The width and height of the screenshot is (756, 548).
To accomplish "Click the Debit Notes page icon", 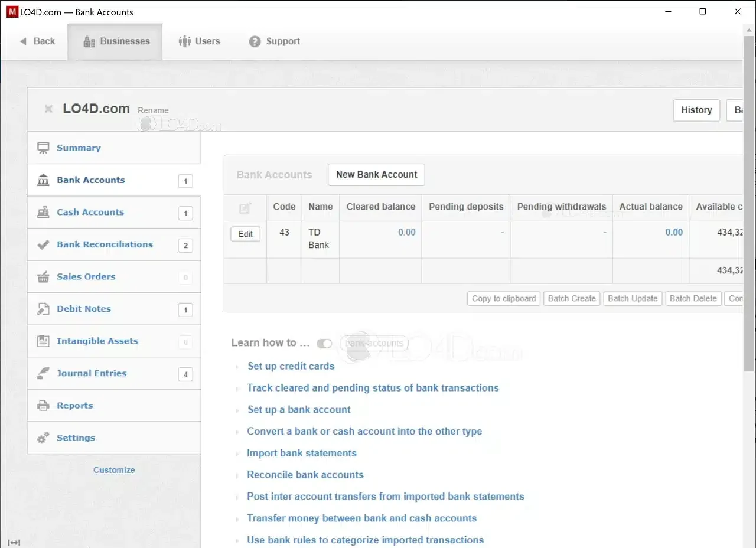I will [x=43, y=308].
